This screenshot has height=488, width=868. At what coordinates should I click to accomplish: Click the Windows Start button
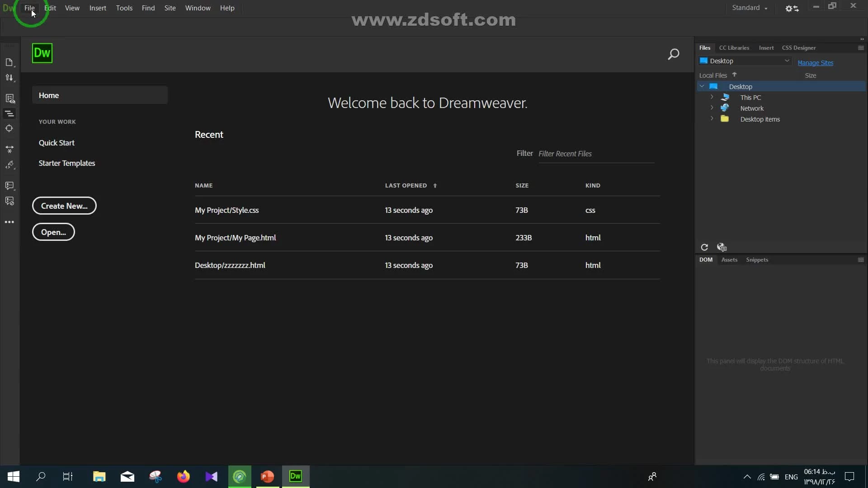click(x=14, y=477)
